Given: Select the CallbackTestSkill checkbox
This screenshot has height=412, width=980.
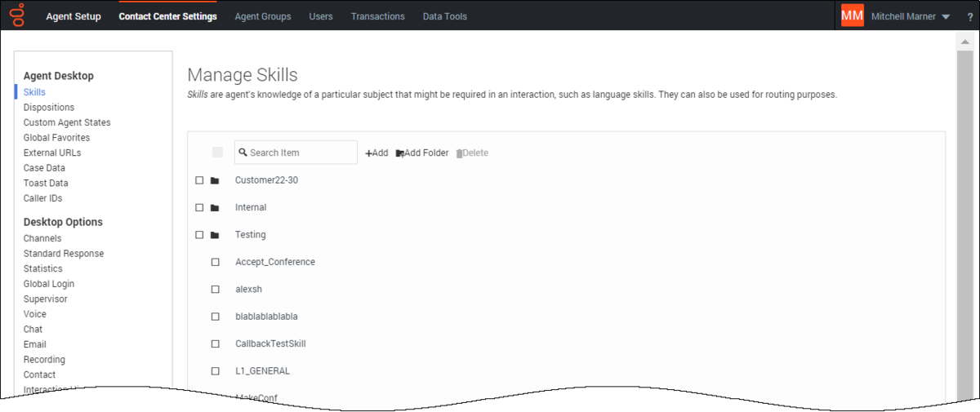Looking at the screenshot, I should pos(216,344).
